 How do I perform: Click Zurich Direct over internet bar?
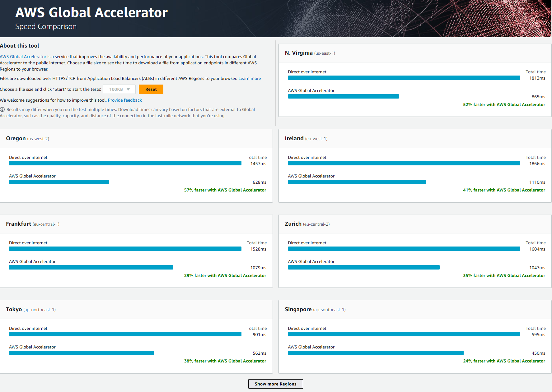(x=404, y=249)
